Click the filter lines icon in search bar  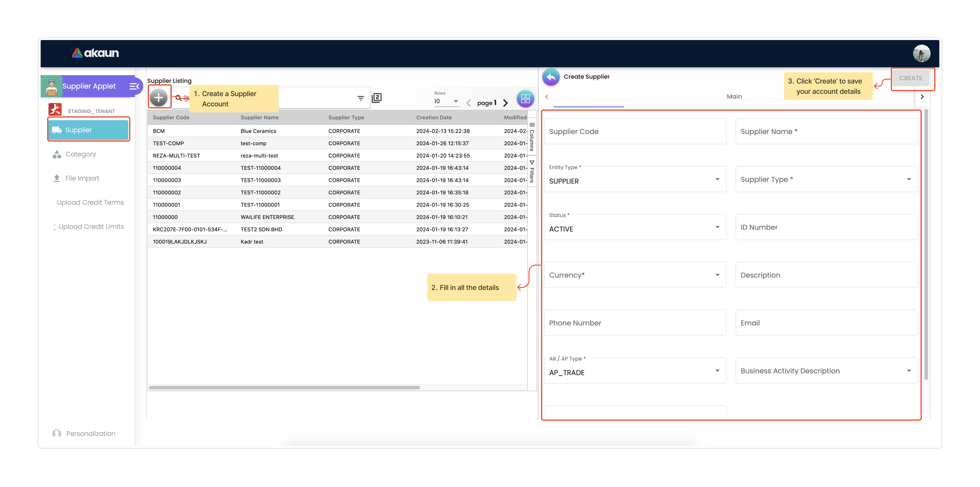click(361, 98)
